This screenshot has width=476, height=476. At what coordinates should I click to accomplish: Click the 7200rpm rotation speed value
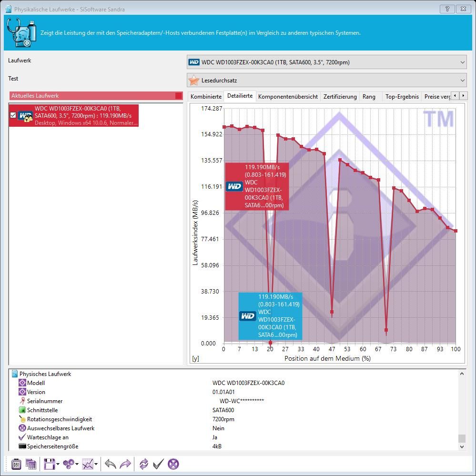pyautogui.click(x=223, y=419)
